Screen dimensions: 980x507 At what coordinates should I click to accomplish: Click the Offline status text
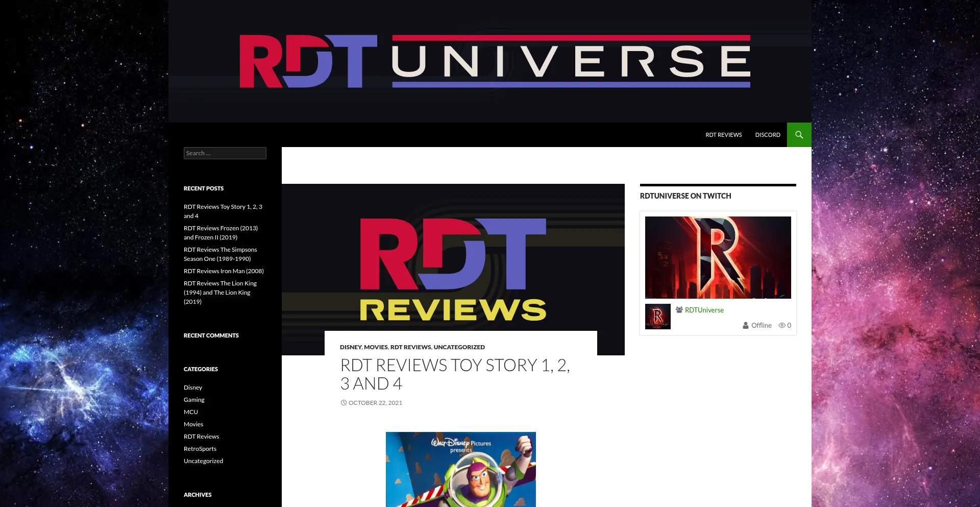coord(762,325)
